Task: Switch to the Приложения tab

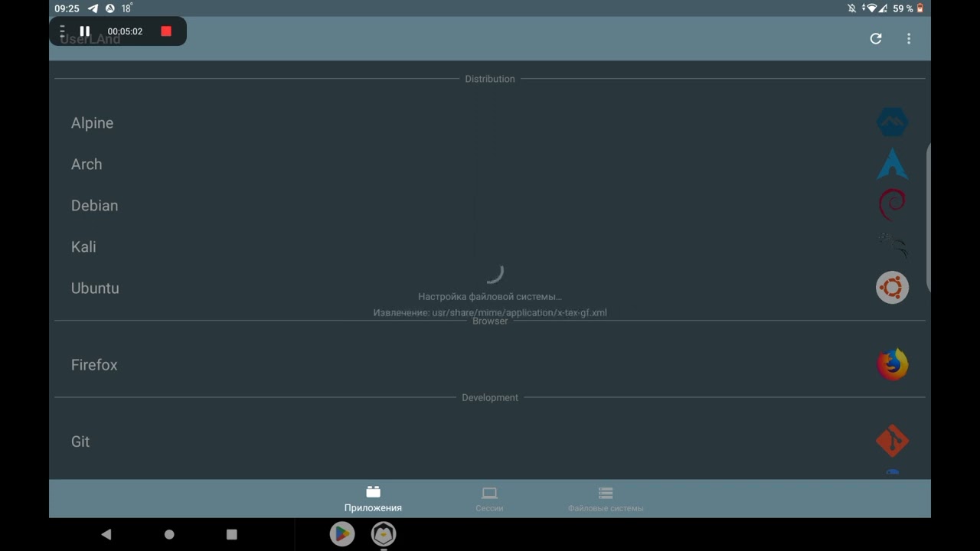Action: click(373, 499)
